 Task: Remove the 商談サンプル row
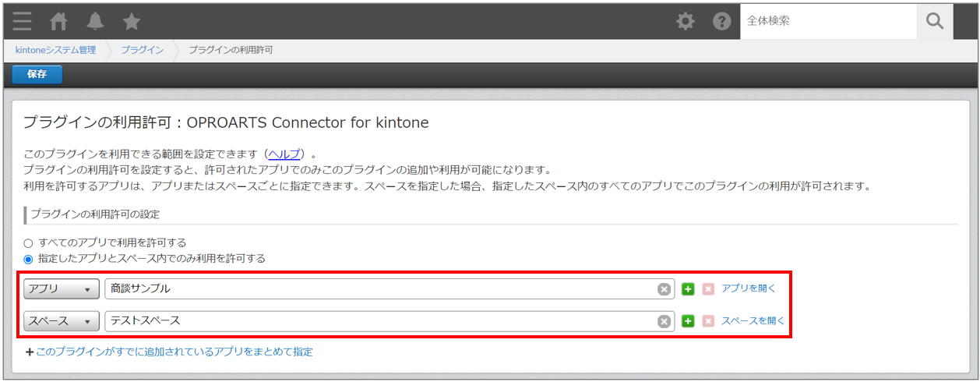[707, 289]
